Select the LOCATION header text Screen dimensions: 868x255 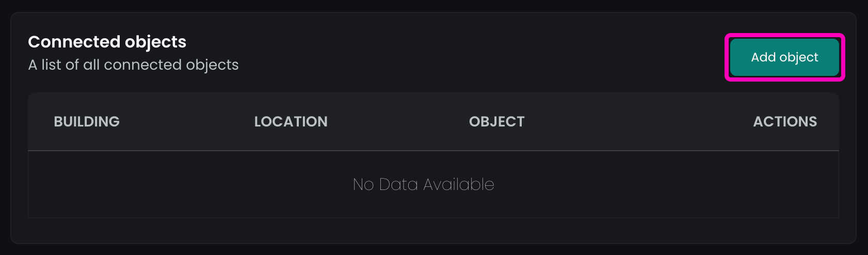pos(291,122)
